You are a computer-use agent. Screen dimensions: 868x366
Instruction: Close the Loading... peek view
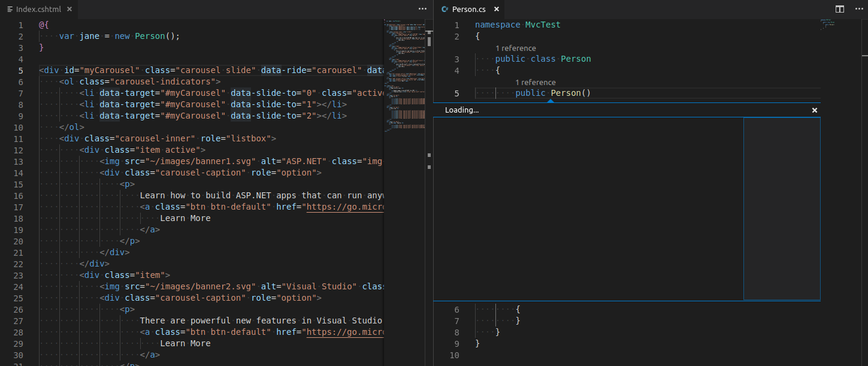[x=814, y=110]
